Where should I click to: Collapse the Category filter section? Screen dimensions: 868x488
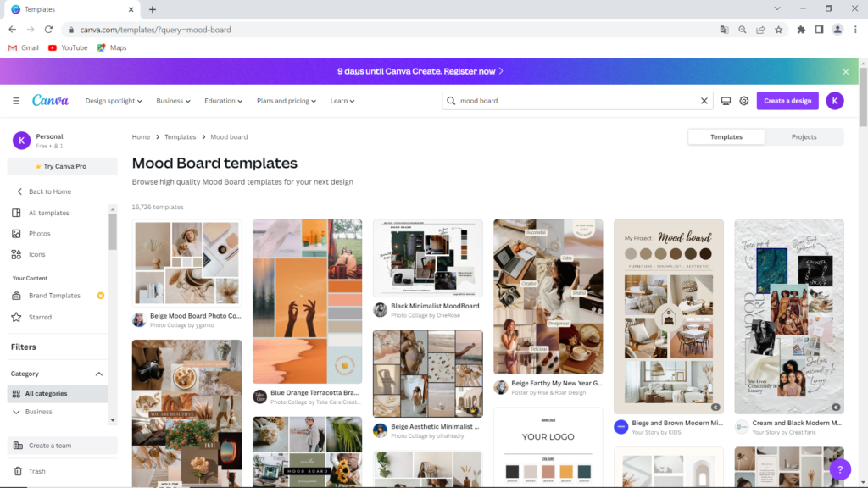(98, 374)
